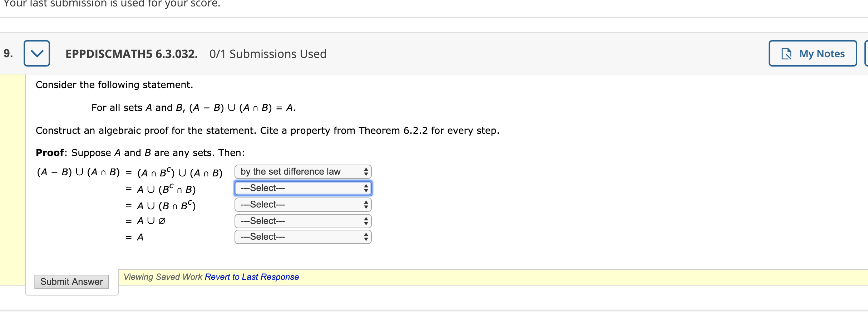
Task: Open the Select dropdown next to A ∪ ∅
Action: pyautogui.click(x=302, y=221)
